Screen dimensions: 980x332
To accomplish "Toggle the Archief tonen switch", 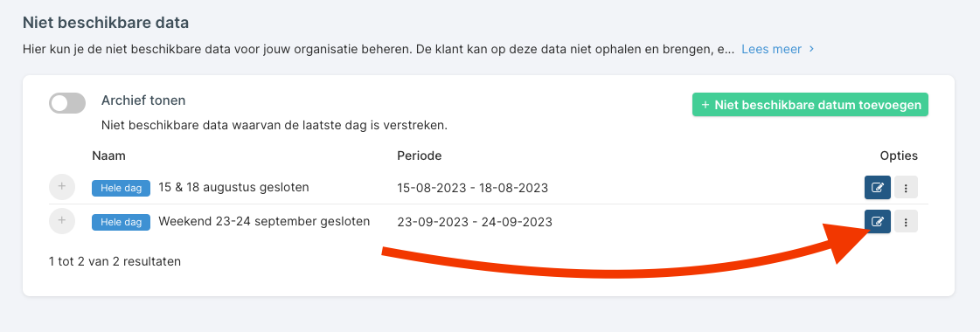I will click(67, 104).
